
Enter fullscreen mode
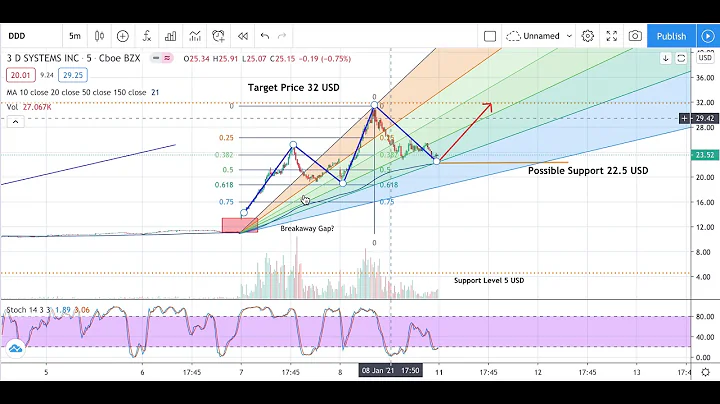[x=612, y=36]
